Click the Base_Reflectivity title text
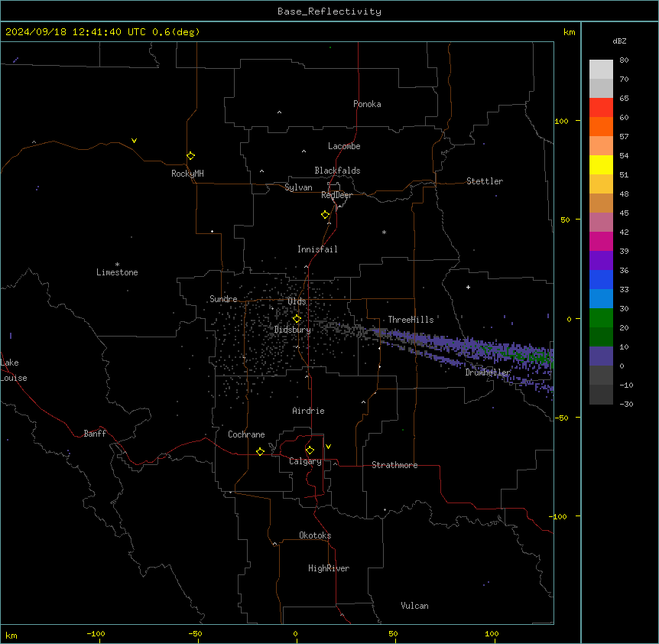Screen dimensions: 659x644 [x=329, y=11]
